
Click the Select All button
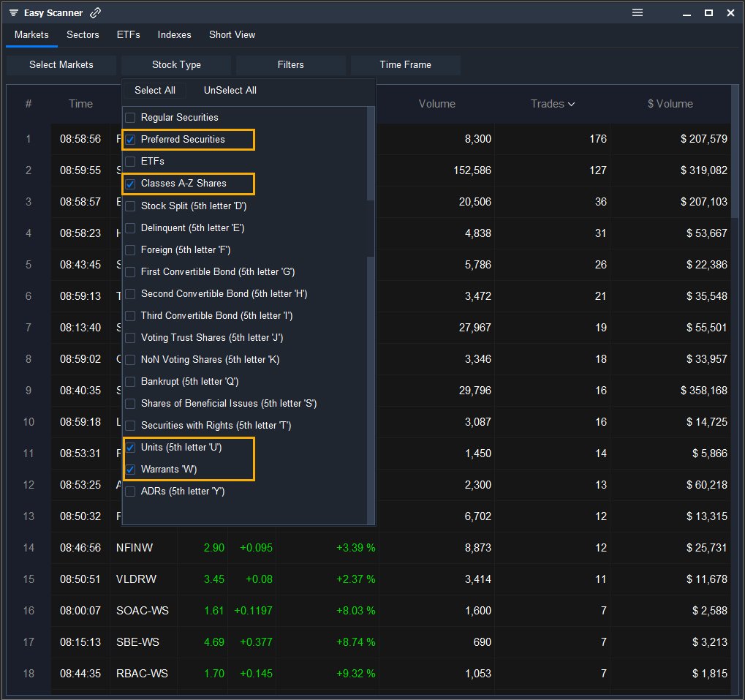click(x=154, y=90)
